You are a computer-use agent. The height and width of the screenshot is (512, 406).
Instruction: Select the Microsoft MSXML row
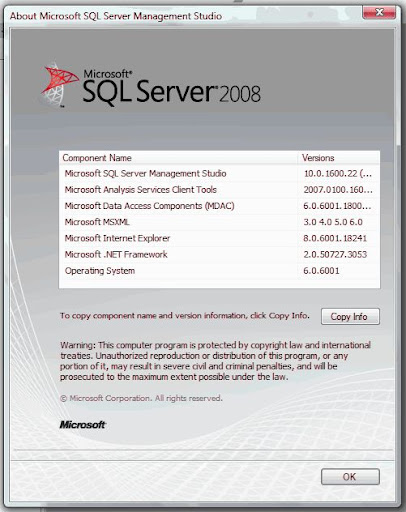point(219,222)
